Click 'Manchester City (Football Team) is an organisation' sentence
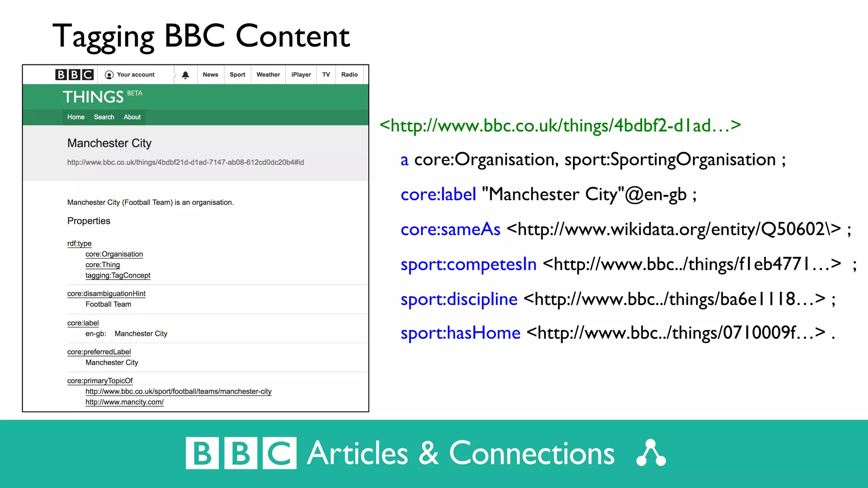868x488 pixels. [x=150, y=202]
